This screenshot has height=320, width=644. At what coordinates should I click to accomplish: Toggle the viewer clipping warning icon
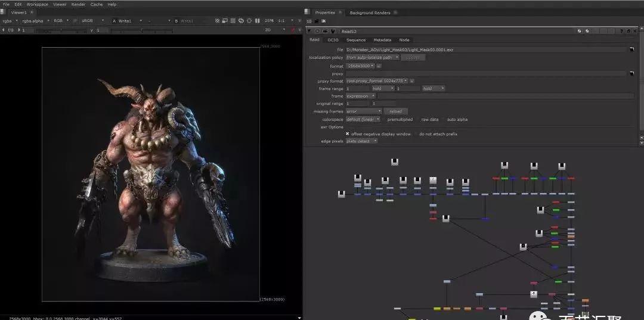point(218,20)
